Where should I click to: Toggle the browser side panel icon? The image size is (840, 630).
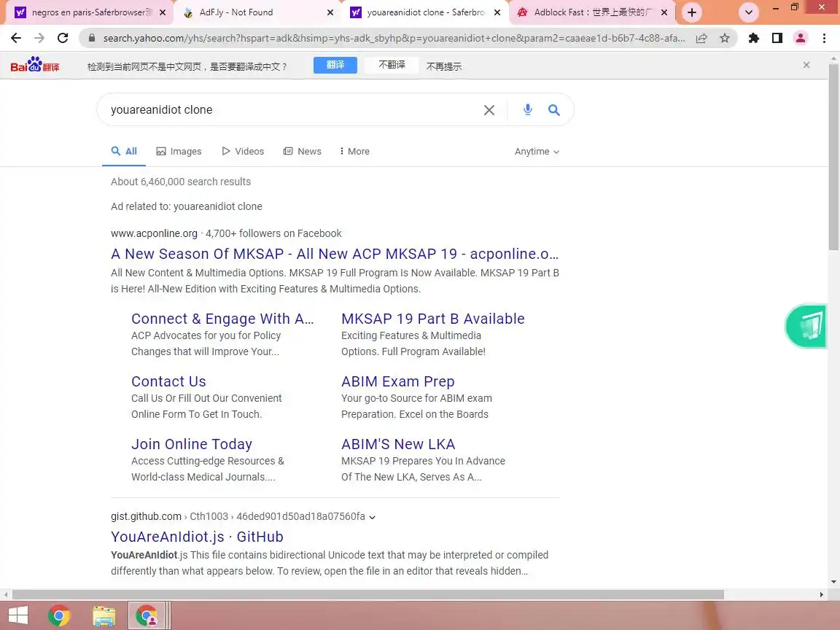pos(777,38)
